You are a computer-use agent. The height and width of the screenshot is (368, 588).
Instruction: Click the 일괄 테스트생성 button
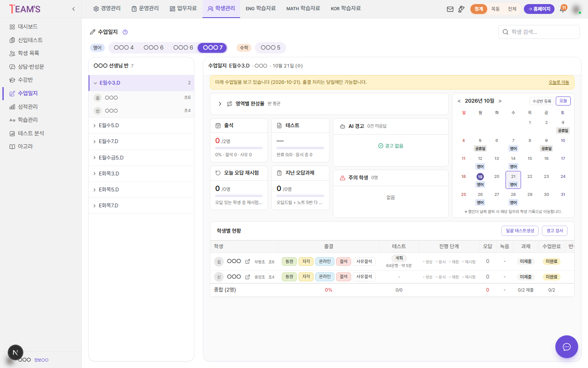(x=520, y=231)
